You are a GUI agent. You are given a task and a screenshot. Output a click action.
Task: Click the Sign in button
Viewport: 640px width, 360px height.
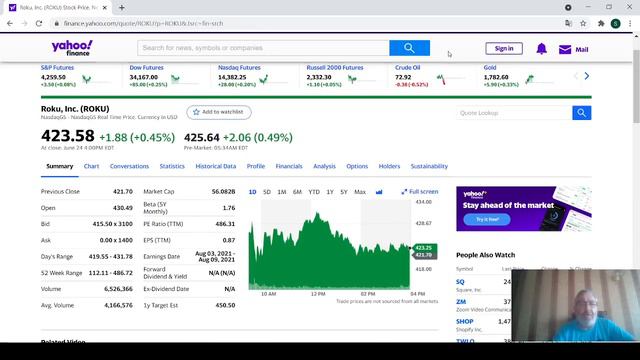[x=504, y=49]
